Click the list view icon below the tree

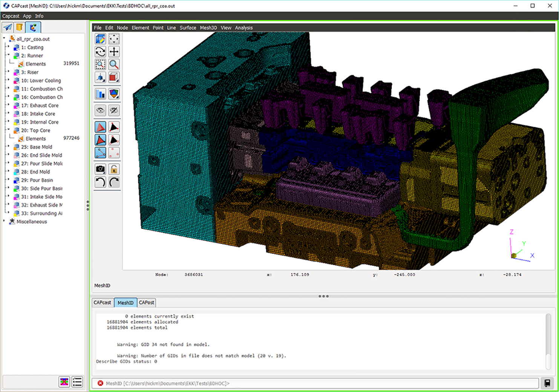(77, 382)
